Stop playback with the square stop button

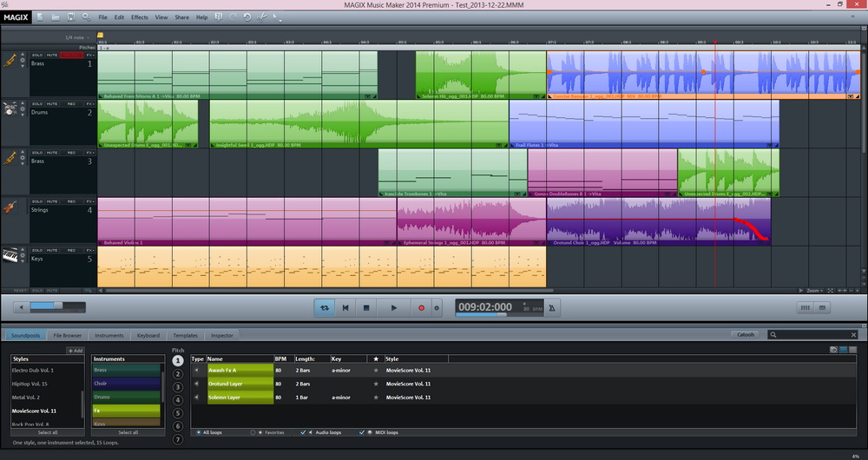[x=366, y=308]
